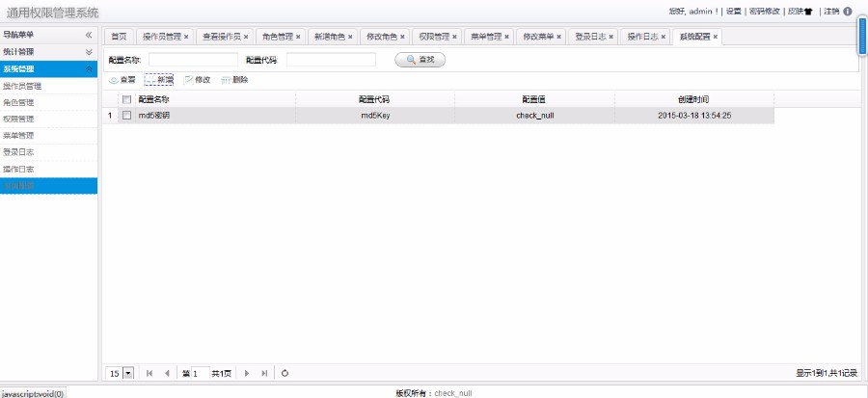The height and width of the screenshot is (398, 868).
Task: Click the 查看 (view) eye icon
Action: 114,80
